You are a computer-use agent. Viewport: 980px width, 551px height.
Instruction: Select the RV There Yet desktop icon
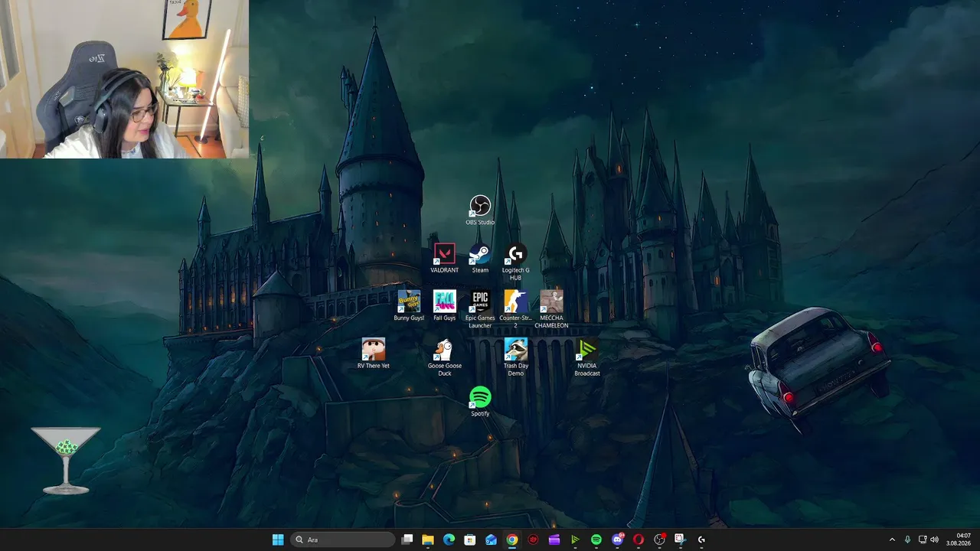click(373, 353)
